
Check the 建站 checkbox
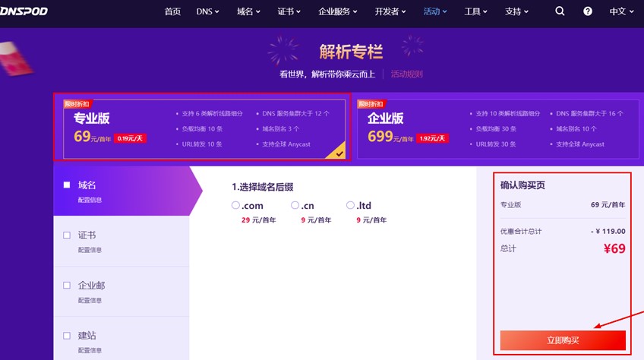[x=67, y=336]
